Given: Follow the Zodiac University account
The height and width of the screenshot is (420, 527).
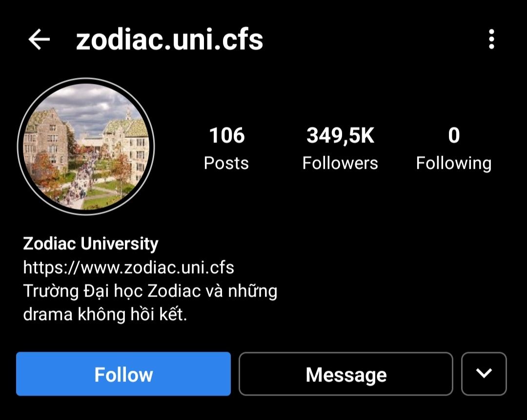Looking at the screenshot, I should (123, 374).
